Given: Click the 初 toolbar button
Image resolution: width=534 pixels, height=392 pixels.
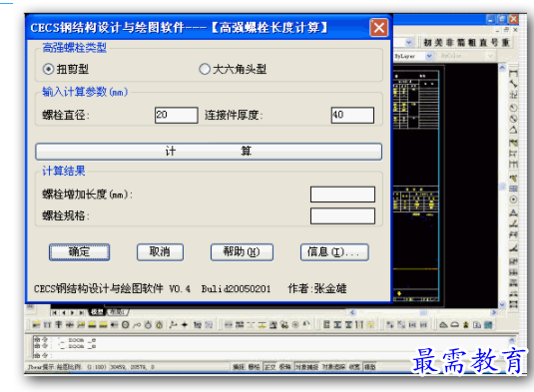Looking at the screenshot, I should (427, 43).
